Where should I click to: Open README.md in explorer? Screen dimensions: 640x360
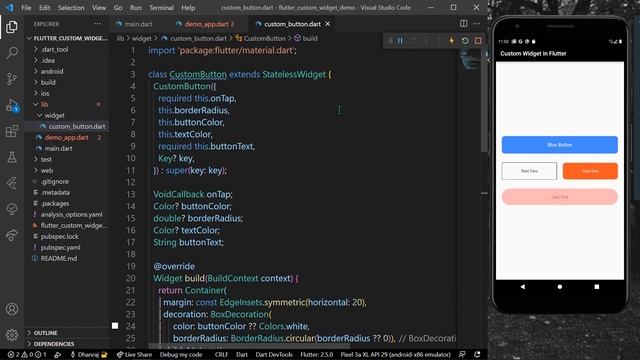tap(58, 258)
